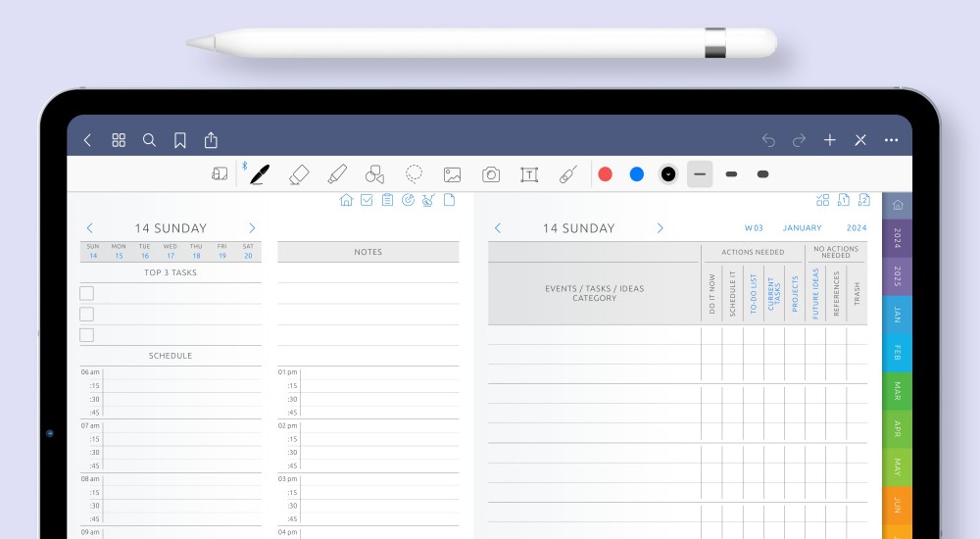Pick the red pen color swatch

click(x=606, y=174)
